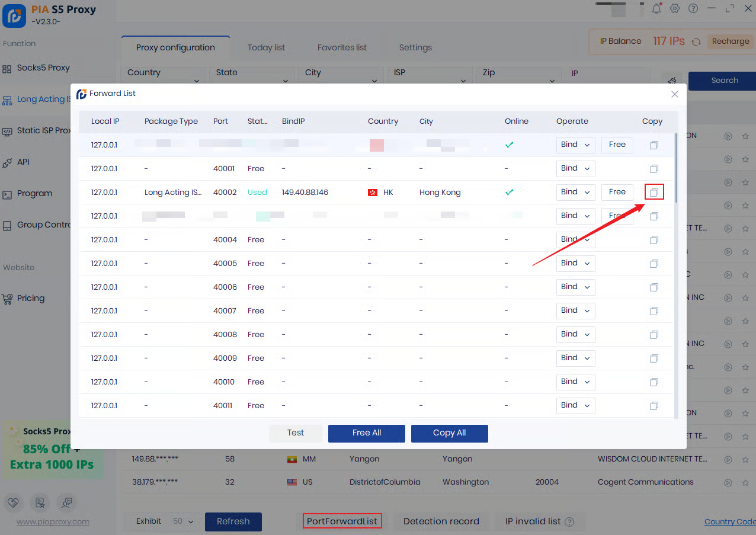
Task: Open Bind dropdown for port 40001
Action: point(575,169)
